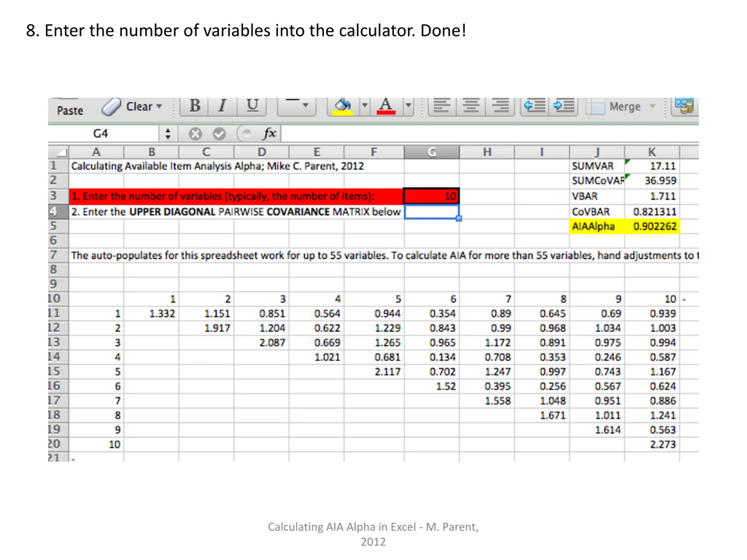Screen dimensions: 747x560
Task: Click the cell with value 2.087
Action: (261, 343)
